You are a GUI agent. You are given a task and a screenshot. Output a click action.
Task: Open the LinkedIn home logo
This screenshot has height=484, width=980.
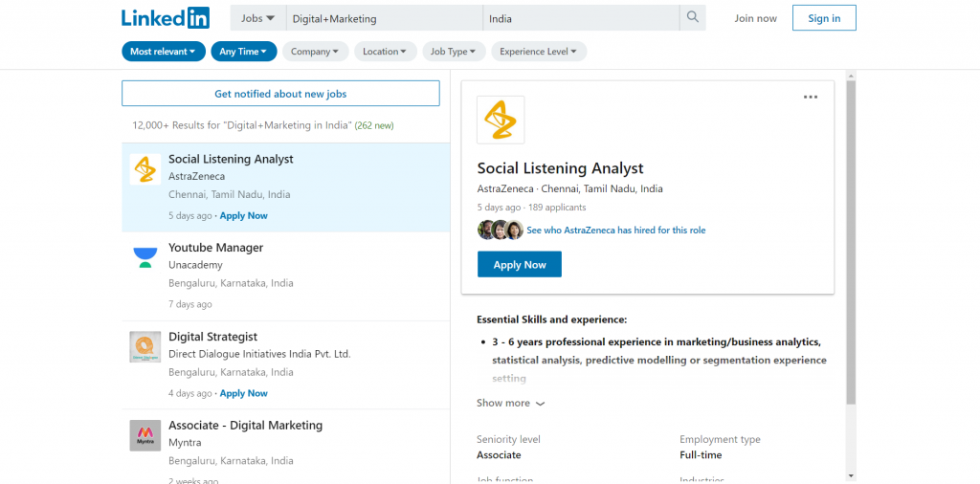[165, 17]
